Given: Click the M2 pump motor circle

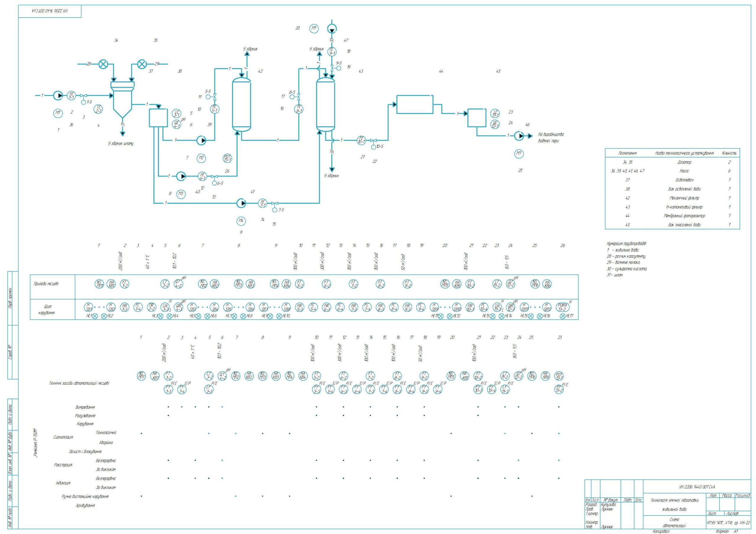Looking at the screenshot, I should pos(201,158).
